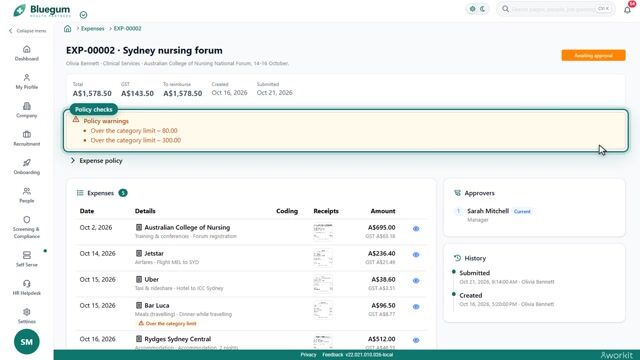Click receipt icon beside Rydges Sydney Central
This screenshot has width=640, height=360.
tap(139, 339)
